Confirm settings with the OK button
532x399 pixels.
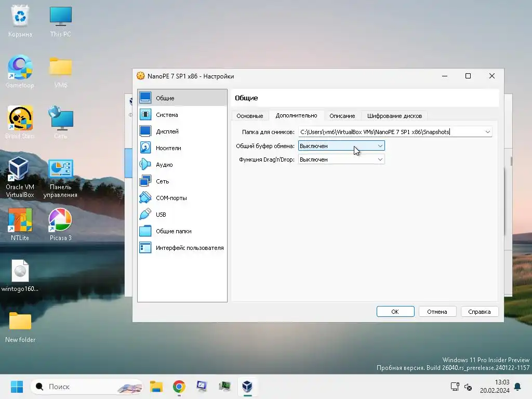pyautogui.click(x=395, y=312)
